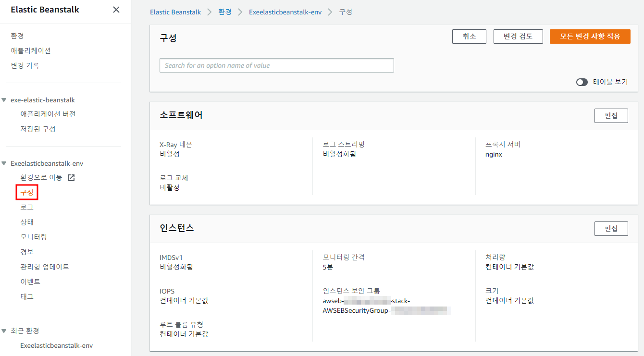Click 환경 breadcrumb link
This screenshot has height=356, width=644.
pos(225,12)
